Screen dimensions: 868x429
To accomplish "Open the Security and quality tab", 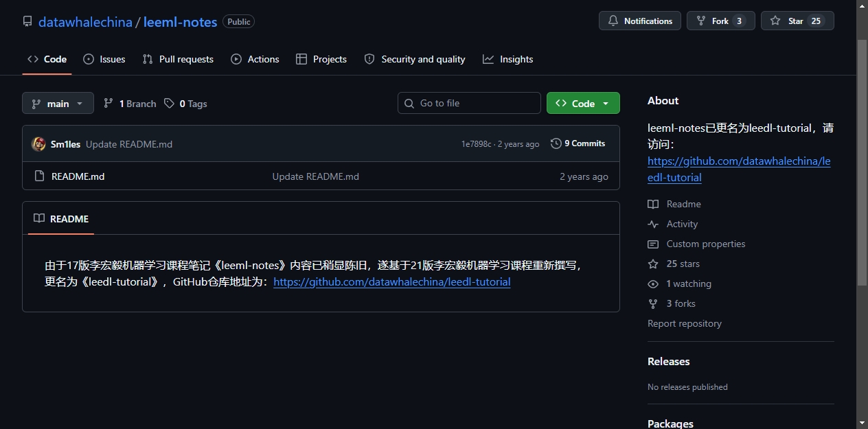I will coord(414,59).
